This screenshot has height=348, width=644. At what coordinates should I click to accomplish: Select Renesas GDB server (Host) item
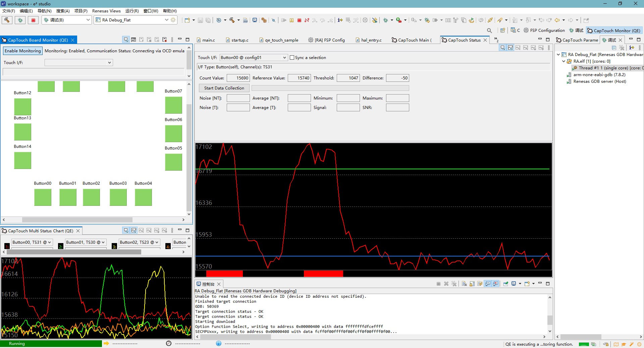[596, 81]
